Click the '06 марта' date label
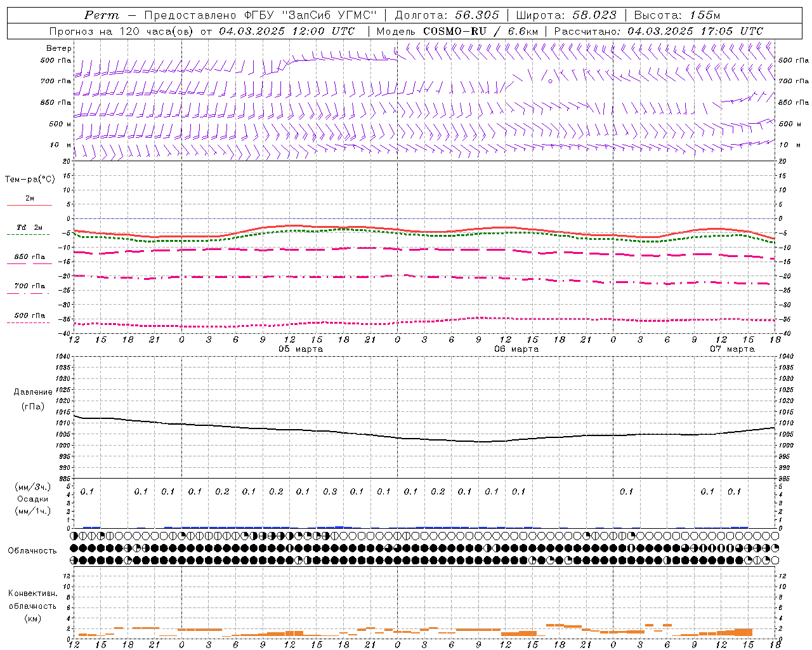This screenshot has width=812, height=650. pyautogui.click(x=516, y=349)
